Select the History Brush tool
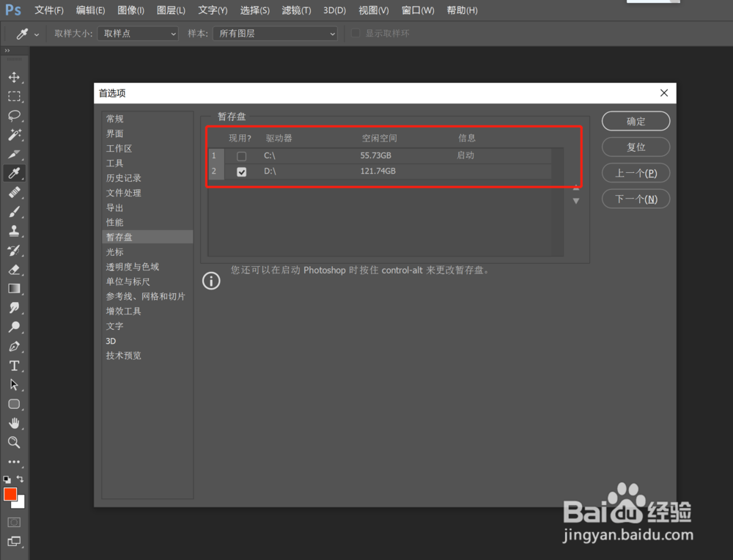Screen dimensions: 733x560 pos(14,250)
